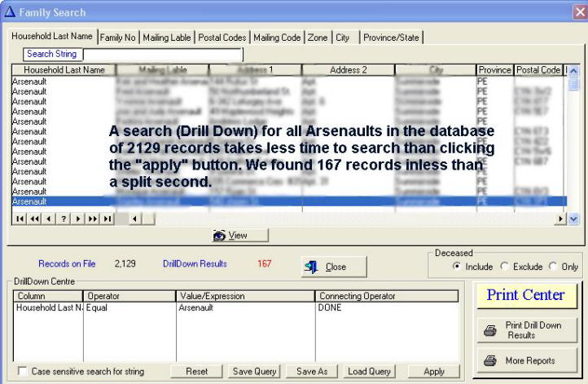Open the Print Center
This screenshot has width=588, height=384.
(526, 295)
